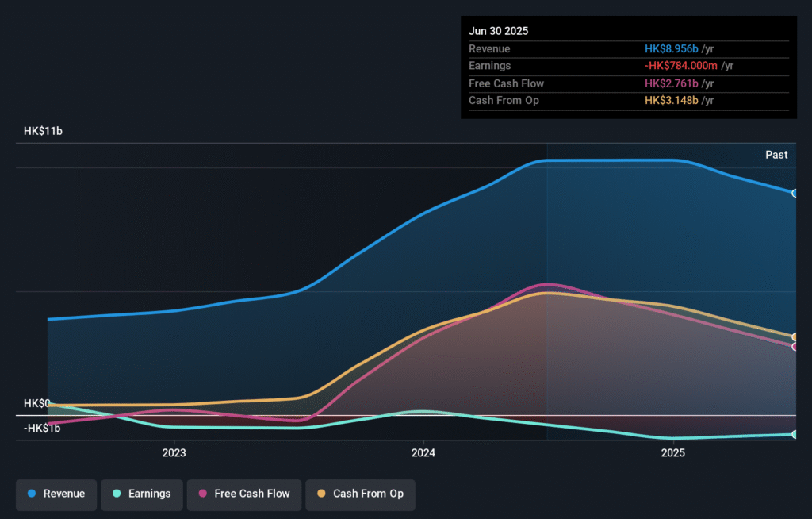Select the pink Free Cash Flow endpoint marker
This screenshot has height=519, width=812.
795,347
